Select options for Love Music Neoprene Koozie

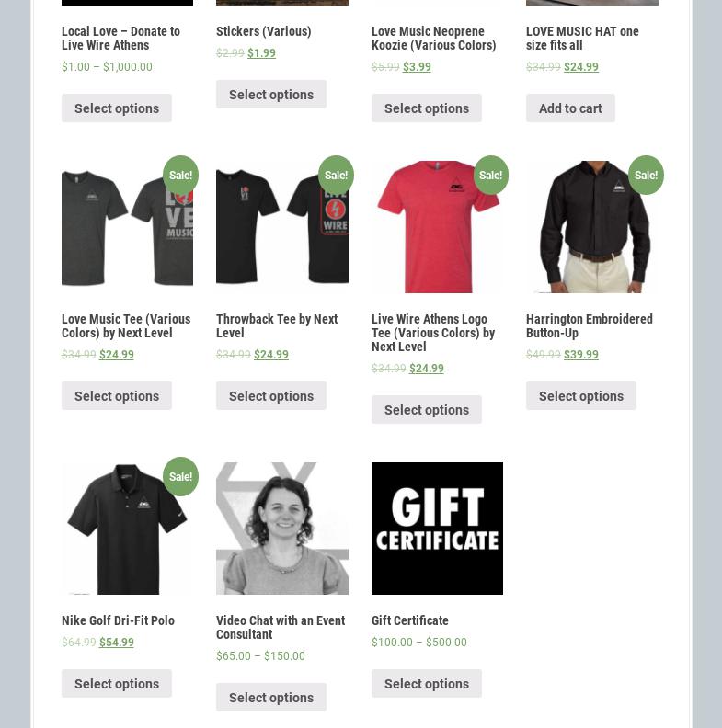(427, 108)
